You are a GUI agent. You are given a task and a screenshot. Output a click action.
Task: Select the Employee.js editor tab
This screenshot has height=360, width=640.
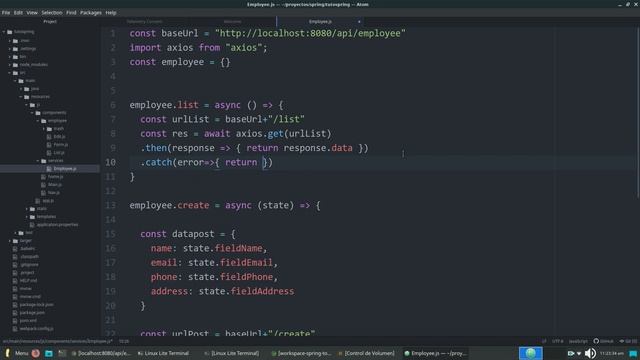(320, 21)
